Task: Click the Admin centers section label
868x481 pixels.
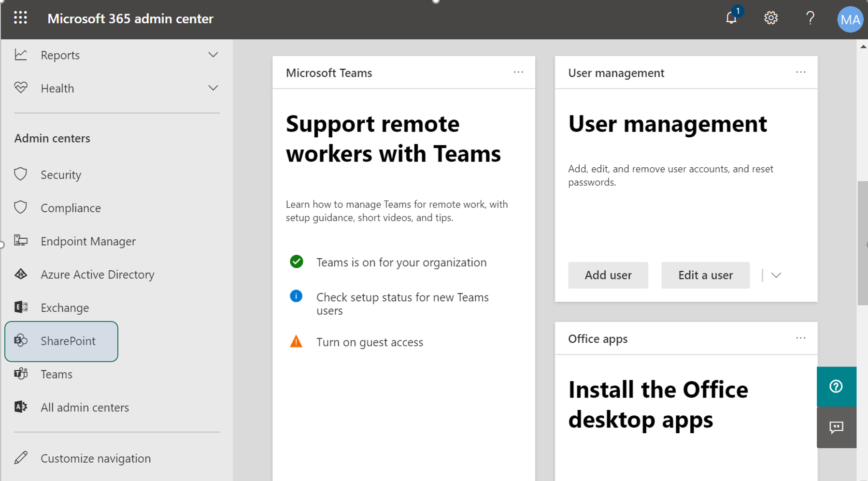Action: click(x=52, y=138)
